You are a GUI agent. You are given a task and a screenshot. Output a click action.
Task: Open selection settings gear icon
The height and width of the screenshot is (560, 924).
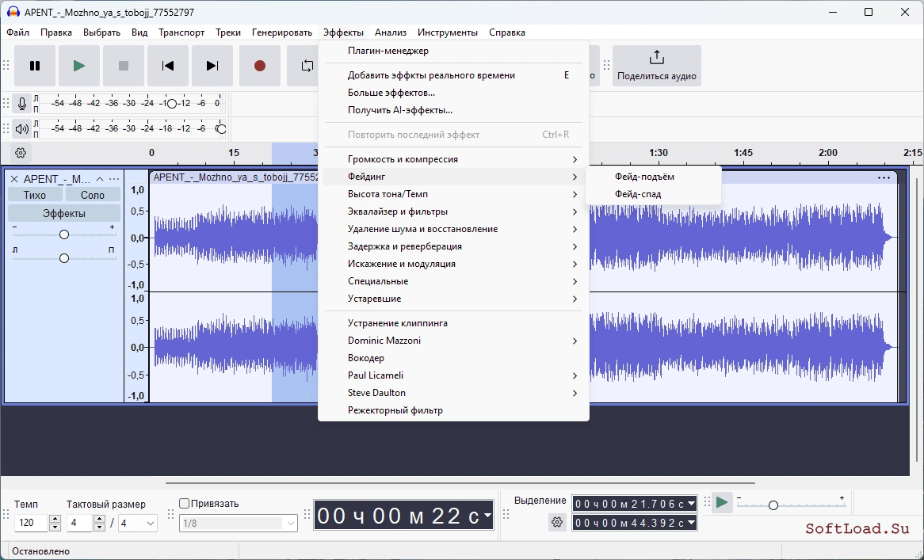click(557, 522)
